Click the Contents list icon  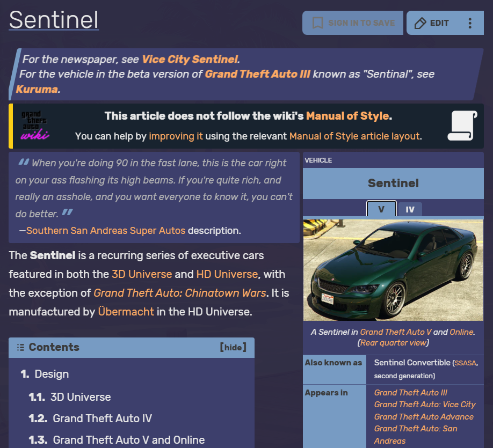[20, 347]
